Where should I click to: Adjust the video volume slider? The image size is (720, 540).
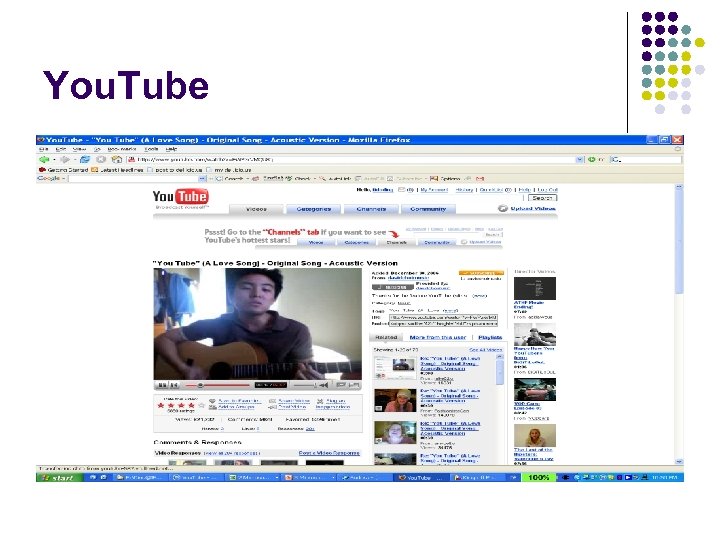[305, 385]
